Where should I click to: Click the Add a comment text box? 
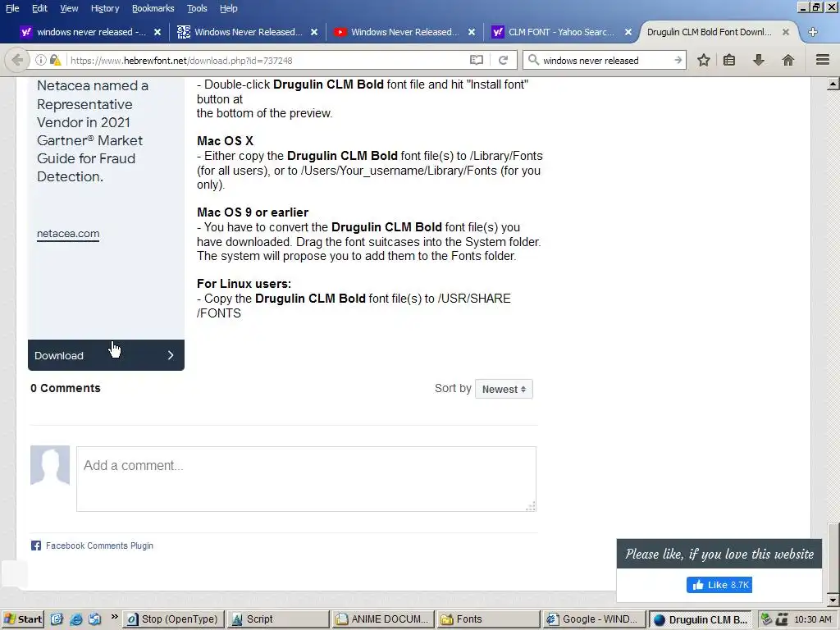click(x=306, y=478)
